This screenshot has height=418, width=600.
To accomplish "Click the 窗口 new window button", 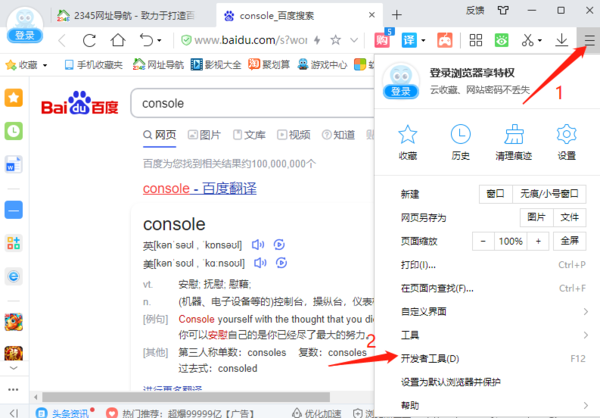I will coord(496,194).
